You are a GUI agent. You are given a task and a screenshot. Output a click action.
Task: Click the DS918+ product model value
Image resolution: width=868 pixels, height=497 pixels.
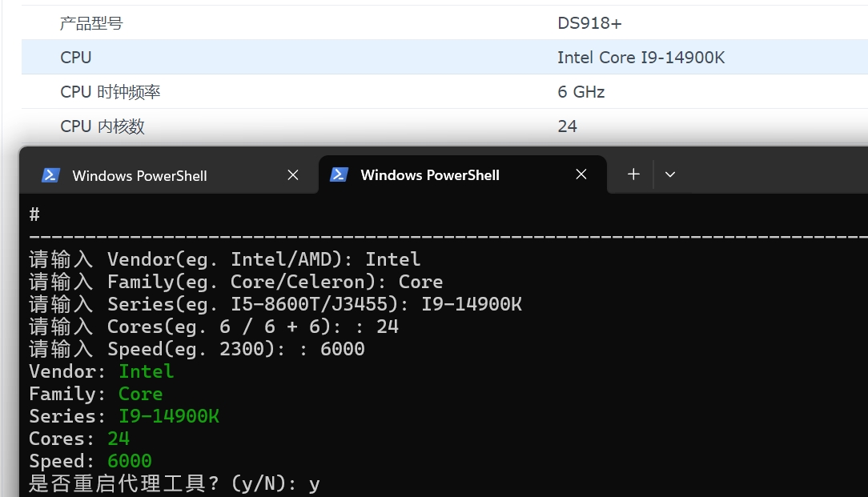(589, 23)
